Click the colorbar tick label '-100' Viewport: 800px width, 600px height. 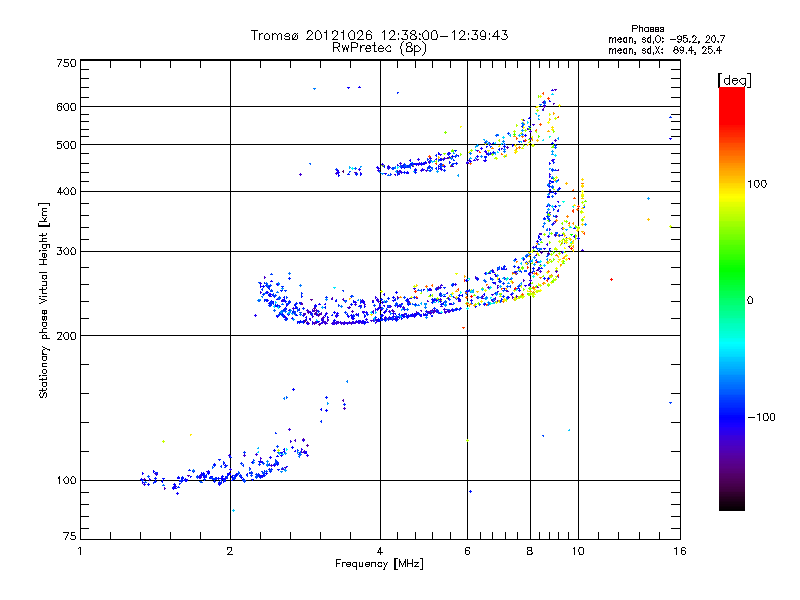[x=761, y=417]
